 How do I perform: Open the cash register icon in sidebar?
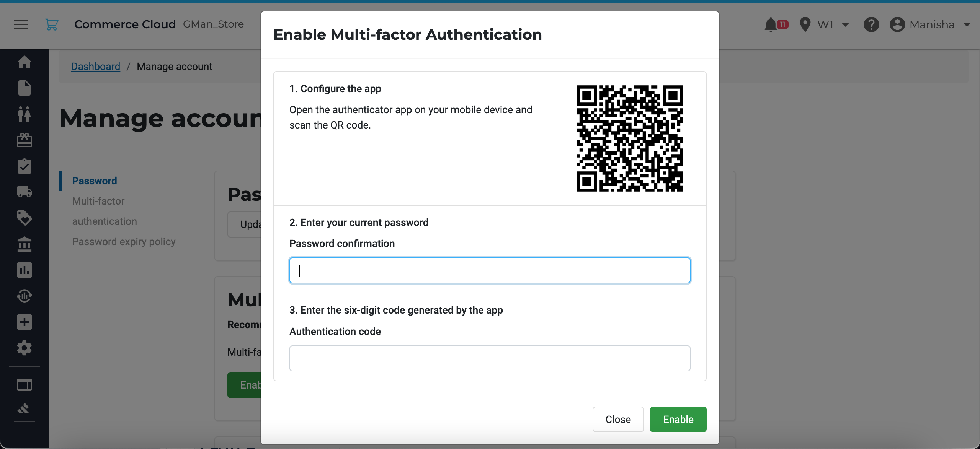pyautogui.click(x=24, y=140)
